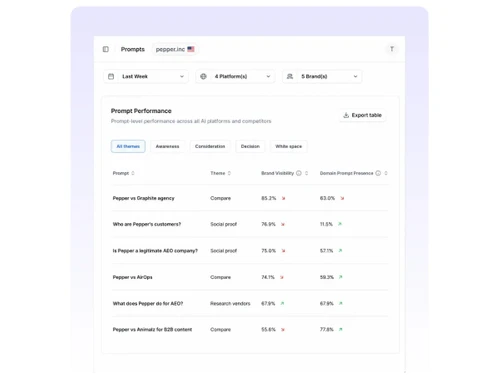Click the red down arrow beside 74.1%
The height and width of the screenshot is (375, 500).
[x=282, y=277]
